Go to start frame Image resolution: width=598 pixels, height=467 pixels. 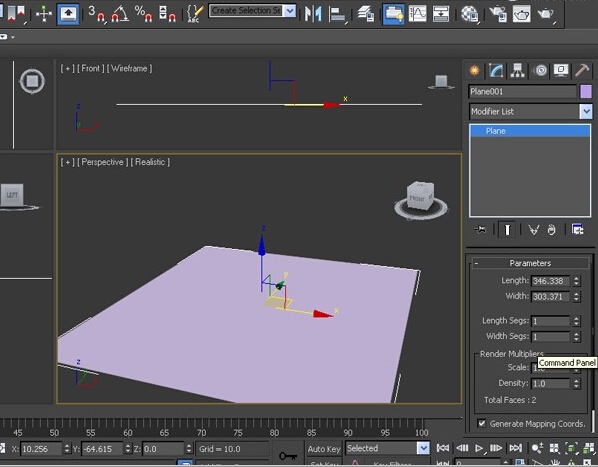point(442,448)
